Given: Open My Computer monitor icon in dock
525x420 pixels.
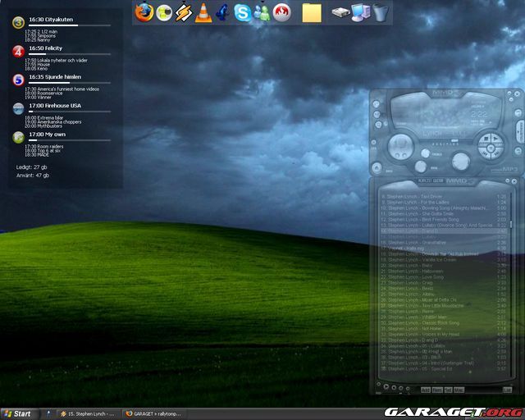Looking at the screenshot, I should [x=359, y=11].
